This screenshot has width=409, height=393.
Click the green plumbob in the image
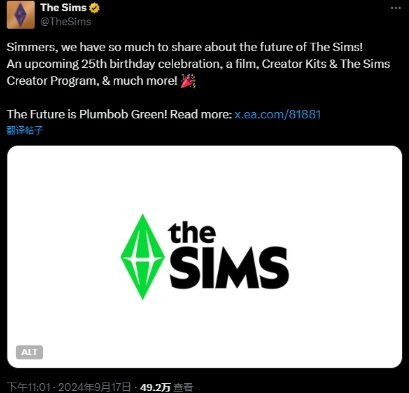coord(142,257)
